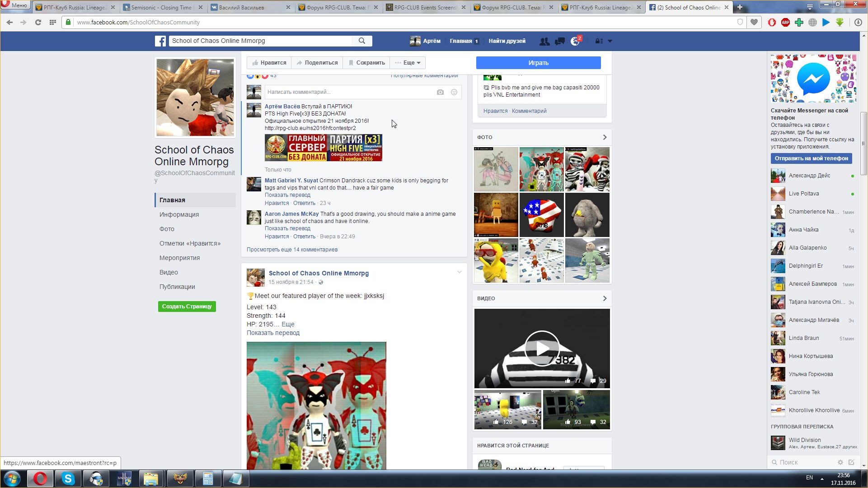Open post options chevron on featured player post
Viewport: 868px width, 488px height.
point(459,272)
